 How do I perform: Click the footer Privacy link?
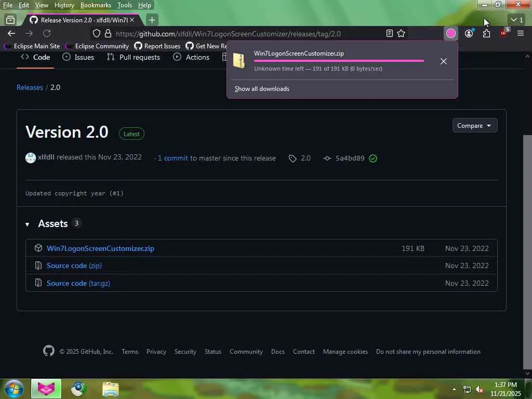click(156, 352)
